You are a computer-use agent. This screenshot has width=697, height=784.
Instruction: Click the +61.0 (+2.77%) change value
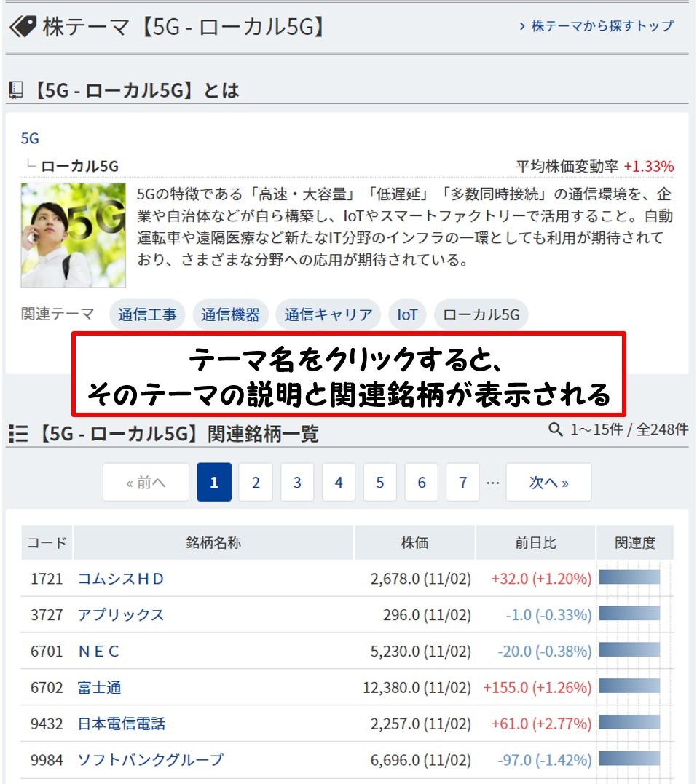(541, 724)
